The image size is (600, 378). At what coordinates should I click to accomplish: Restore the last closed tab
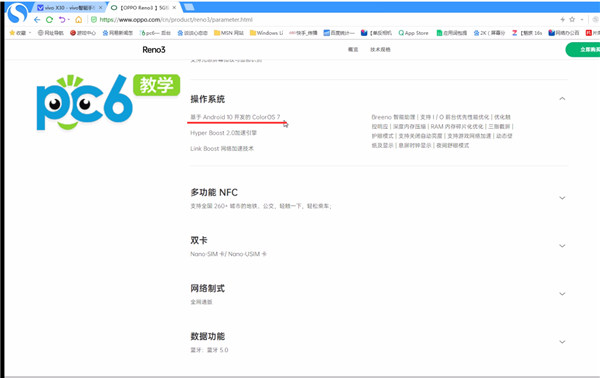62,20
